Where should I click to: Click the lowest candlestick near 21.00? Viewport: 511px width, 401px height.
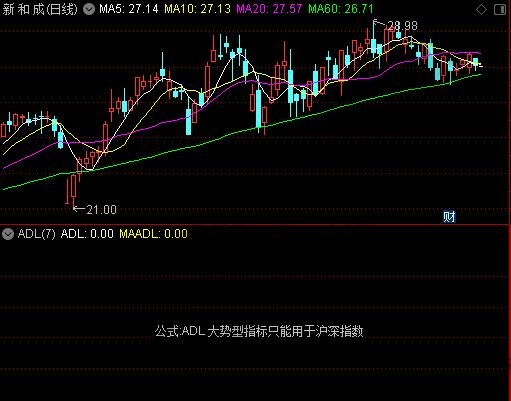[73, 188]
